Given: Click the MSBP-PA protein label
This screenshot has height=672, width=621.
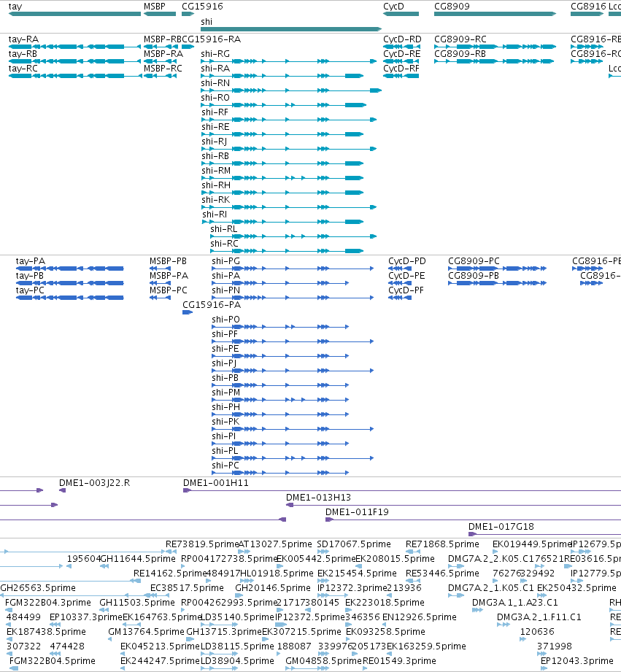Looking at the screenshot, I should pos(169,276).
